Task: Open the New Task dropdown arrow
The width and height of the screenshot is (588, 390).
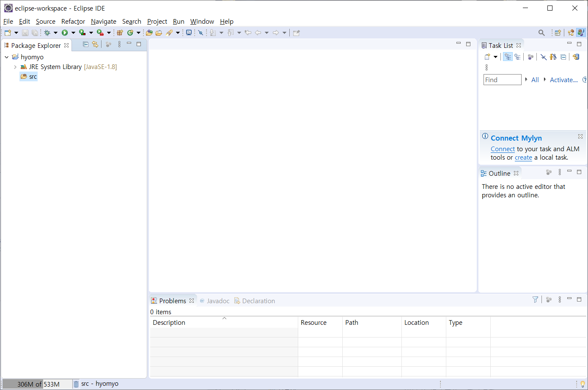Action: (495, 57)
